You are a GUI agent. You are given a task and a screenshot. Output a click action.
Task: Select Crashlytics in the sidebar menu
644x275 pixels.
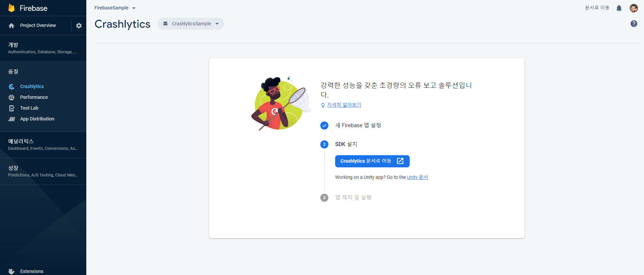[32, 87]
